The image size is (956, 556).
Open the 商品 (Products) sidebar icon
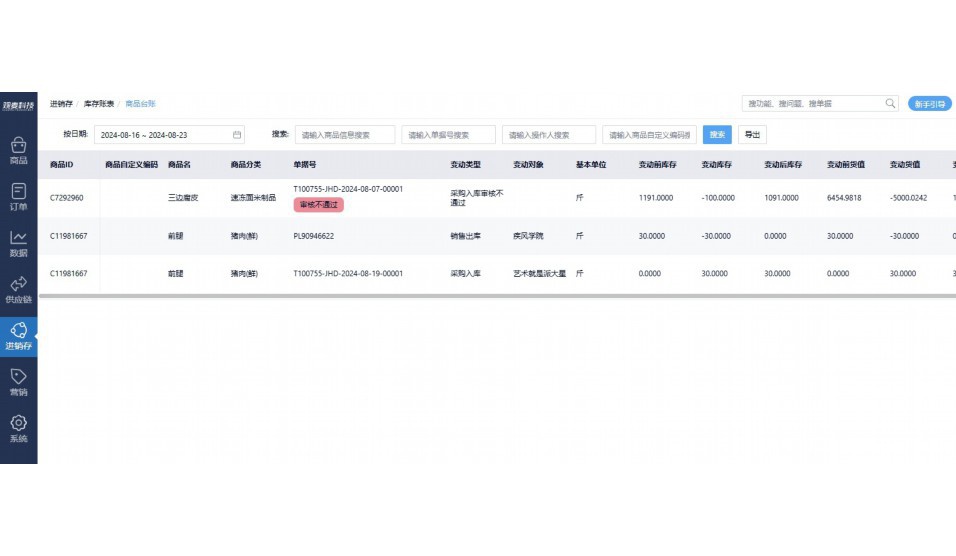coord(18,150)
